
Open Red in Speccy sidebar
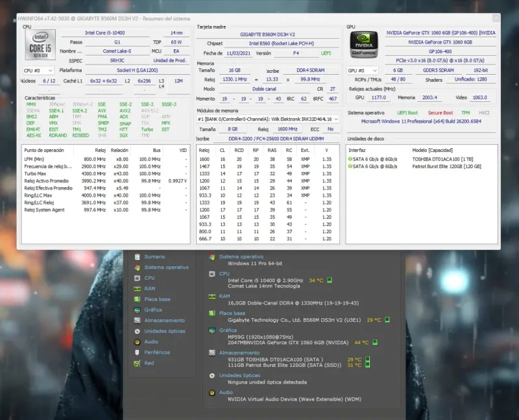[x=149, y=363]
